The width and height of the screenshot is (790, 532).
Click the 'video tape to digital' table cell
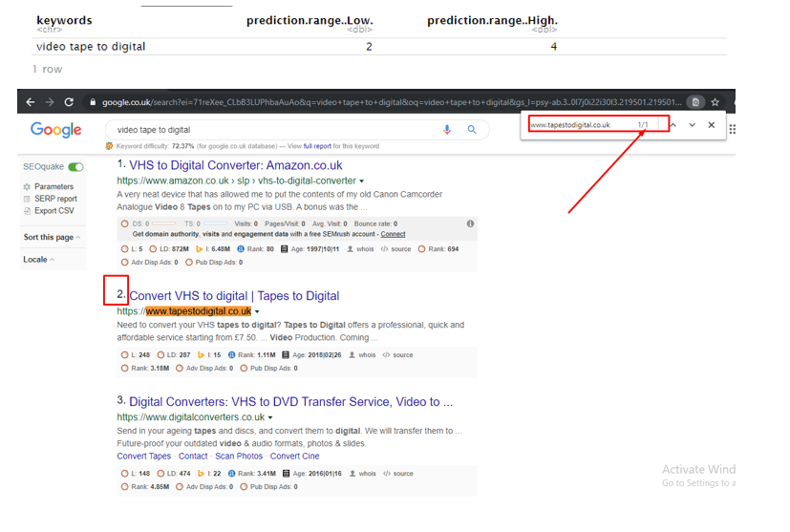(x=91, y=47)
